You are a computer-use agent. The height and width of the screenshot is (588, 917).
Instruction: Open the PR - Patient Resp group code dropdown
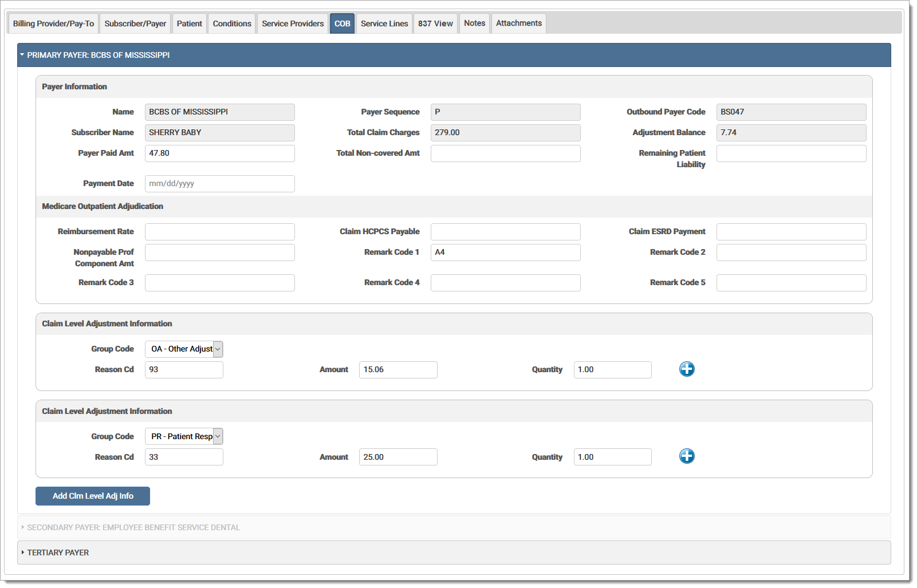184,437
